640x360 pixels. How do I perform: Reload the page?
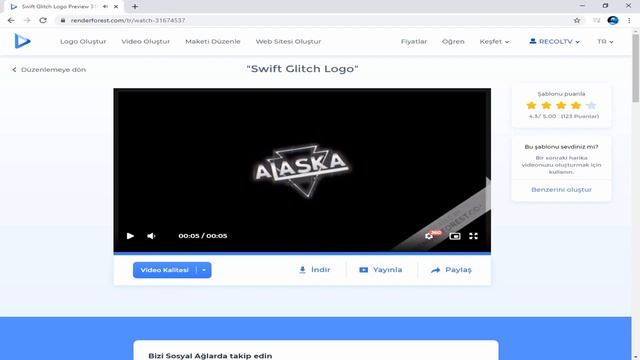[43, 20]
